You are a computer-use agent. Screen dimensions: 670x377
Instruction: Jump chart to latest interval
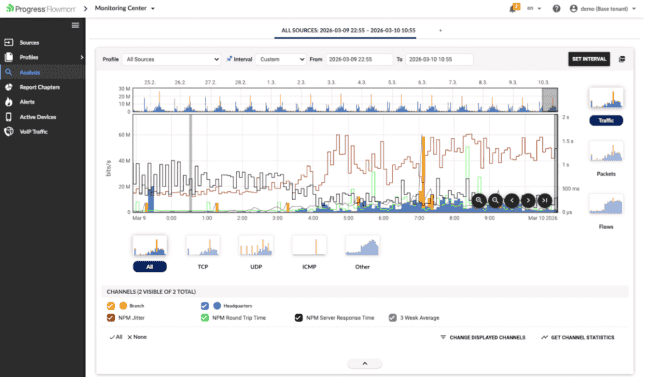(545, 200)
